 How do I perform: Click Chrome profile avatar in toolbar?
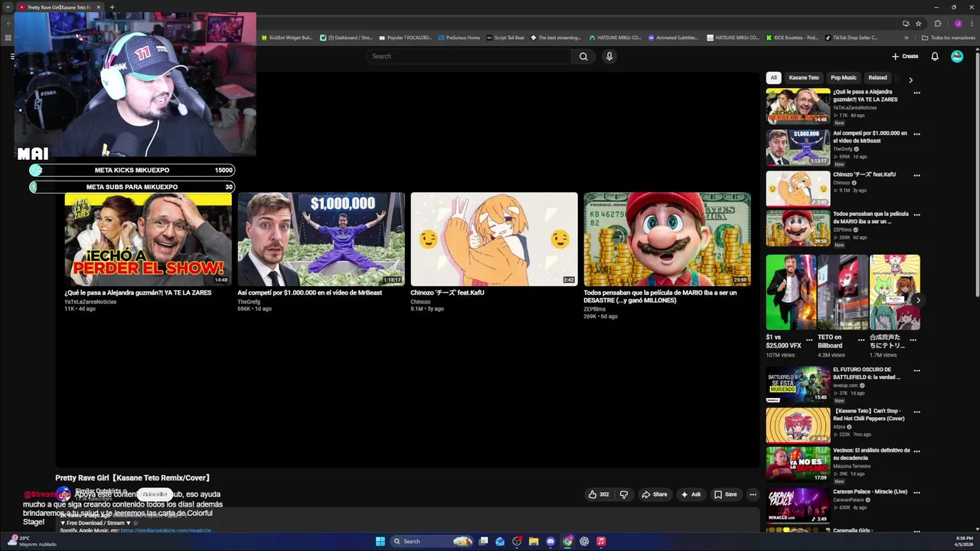coord(957,23)
